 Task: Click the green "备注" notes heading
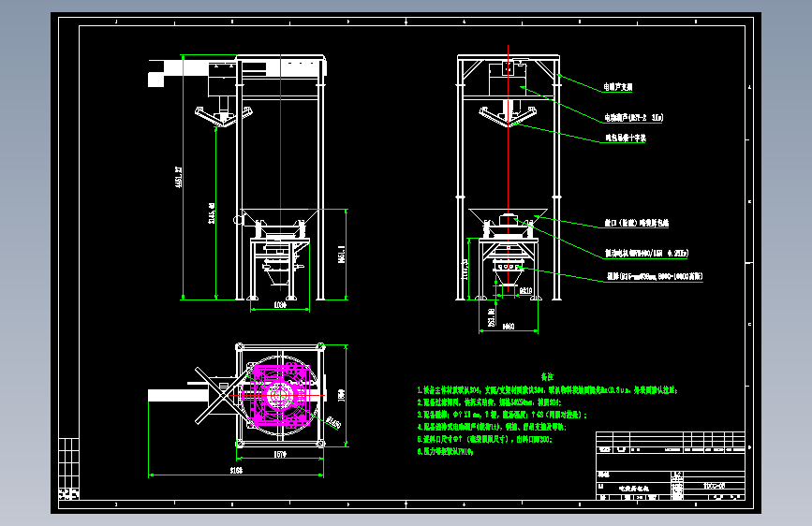(x=547, y=377)
